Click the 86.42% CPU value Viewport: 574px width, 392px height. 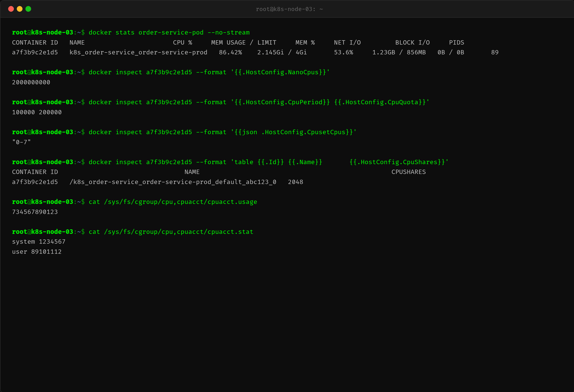coord(230,52)
